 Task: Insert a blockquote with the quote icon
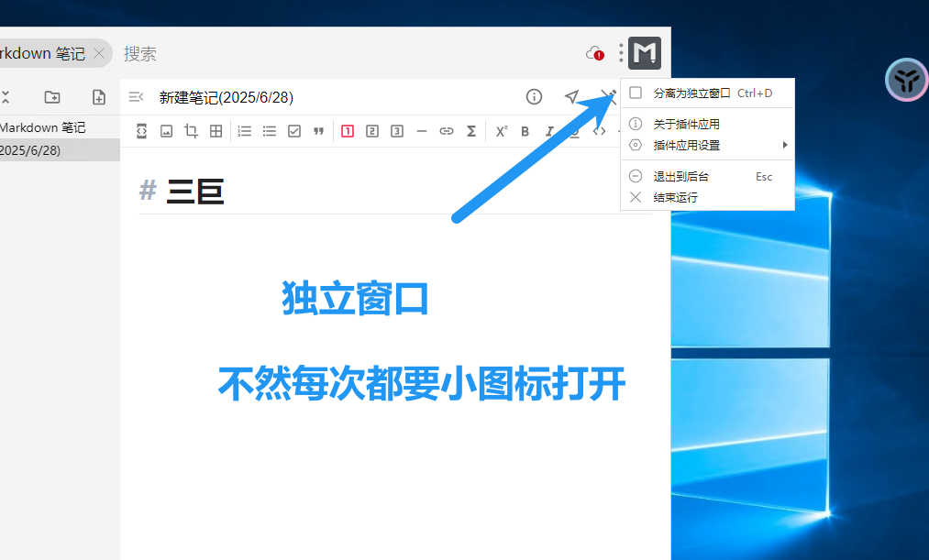pyautogui.click(x=319, y=131)
